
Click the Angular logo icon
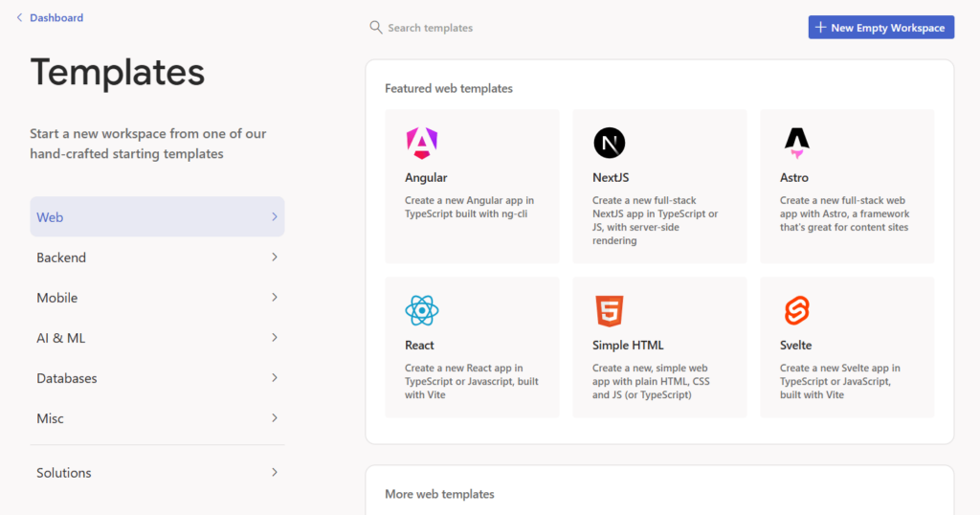click(422, 143)
